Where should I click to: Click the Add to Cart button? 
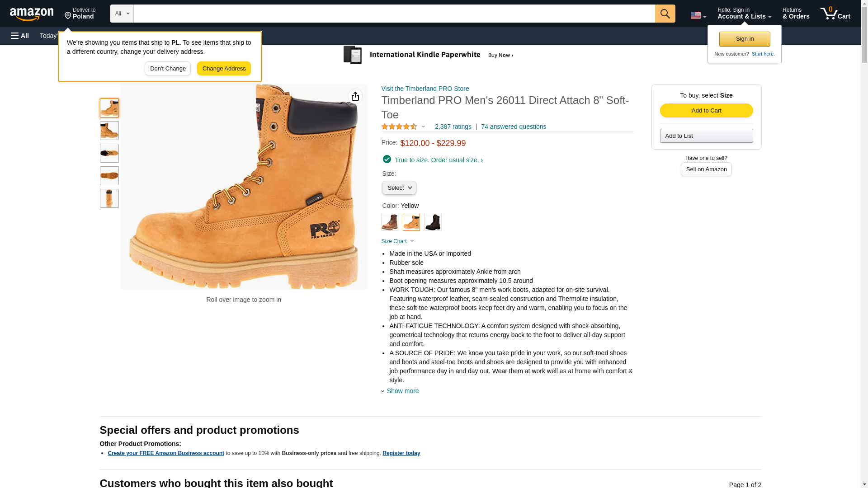(x=706, y=111)
